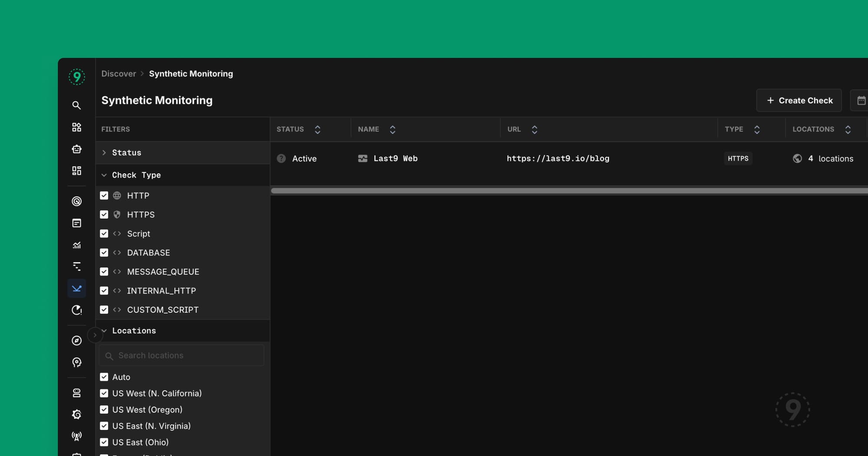Open the Logs panel icon in the sidebar
This screenshot has width=868, height=456.
click(77, 223)
